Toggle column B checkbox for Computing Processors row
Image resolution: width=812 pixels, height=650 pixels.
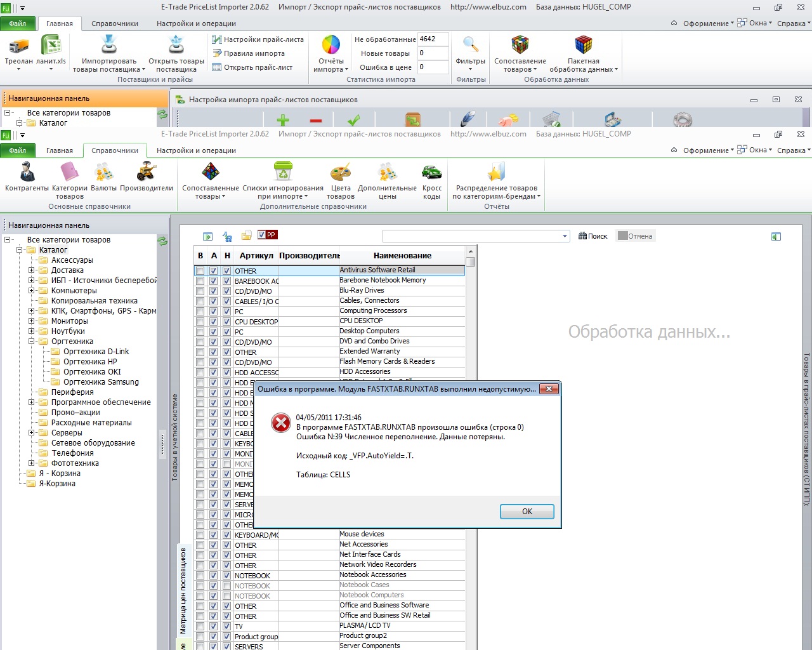(200, 312)
